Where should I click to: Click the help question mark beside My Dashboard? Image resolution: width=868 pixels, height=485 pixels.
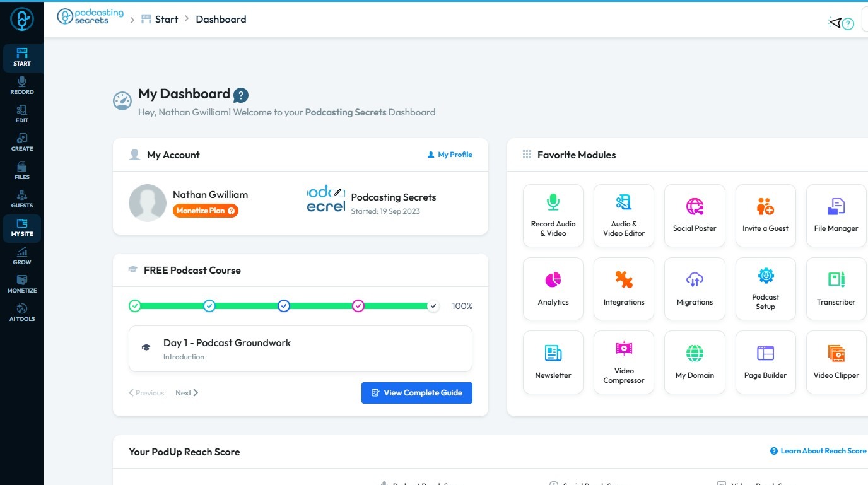241,95
